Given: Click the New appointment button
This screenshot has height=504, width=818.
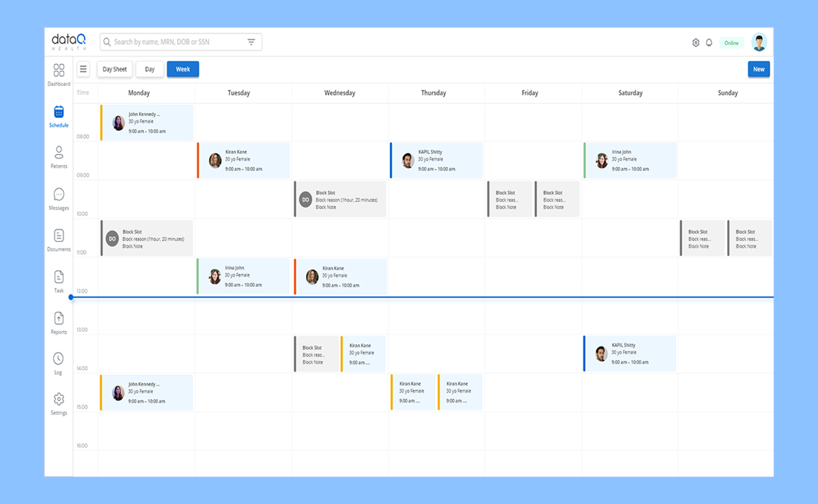Looking at the screenshot, I should point(758,69).
